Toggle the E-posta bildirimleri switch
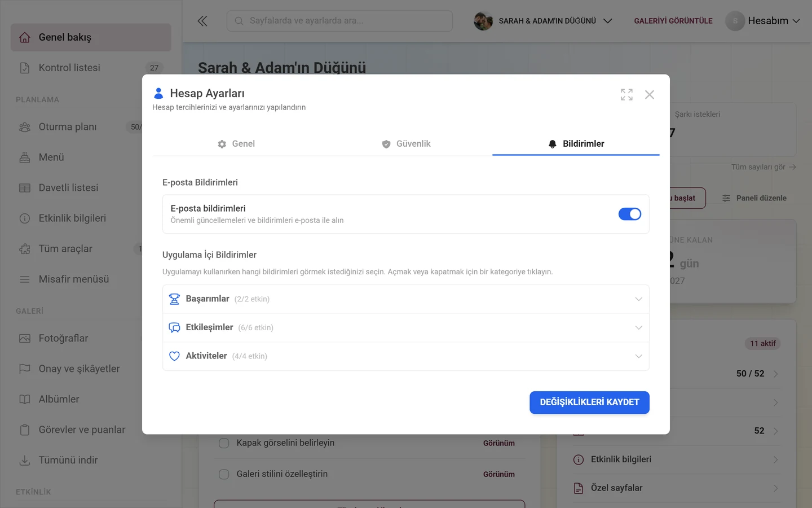Viewport: 812px width, 508px height. coord(630,214)
